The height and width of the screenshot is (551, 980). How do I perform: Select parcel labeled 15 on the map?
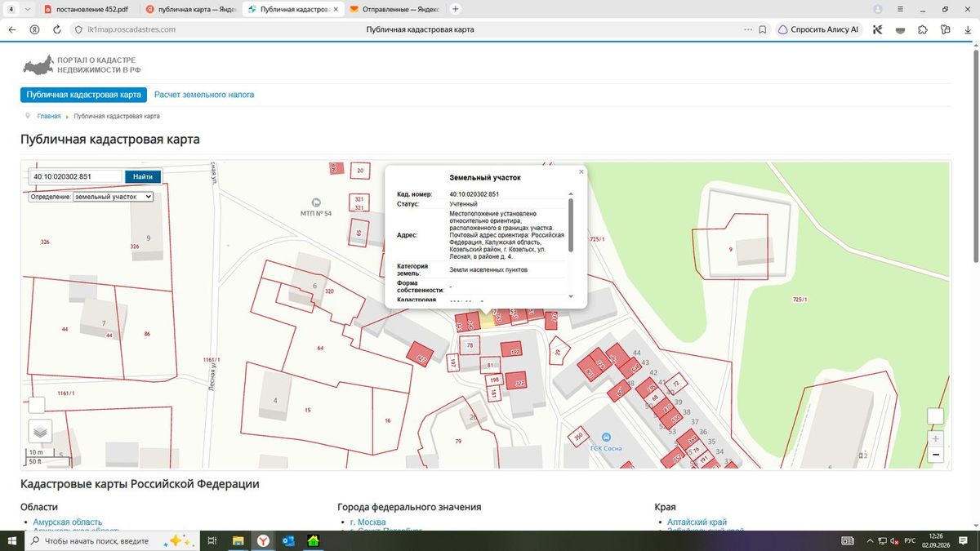[307, 410]
